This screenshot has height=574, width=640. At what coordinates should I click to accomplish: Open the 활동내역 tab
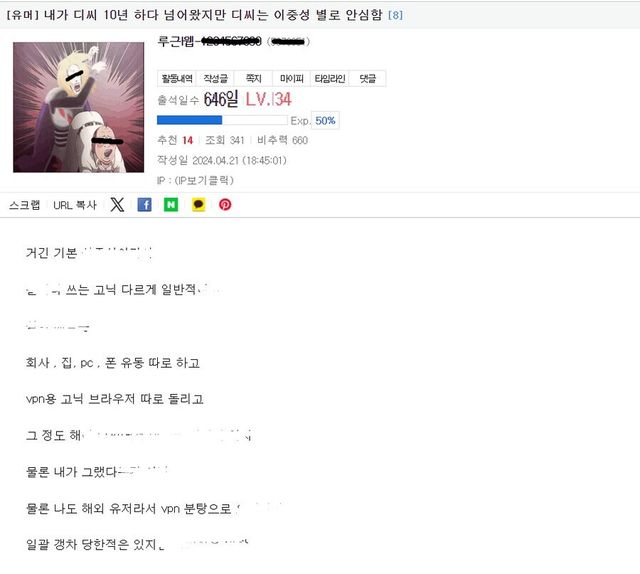click(177, 78)
